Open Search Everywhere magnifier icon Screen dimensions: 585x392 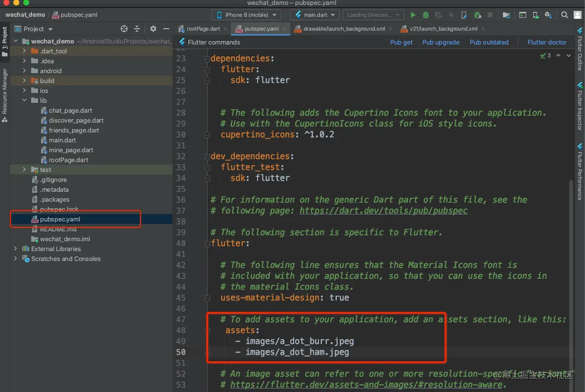point(565,15)
